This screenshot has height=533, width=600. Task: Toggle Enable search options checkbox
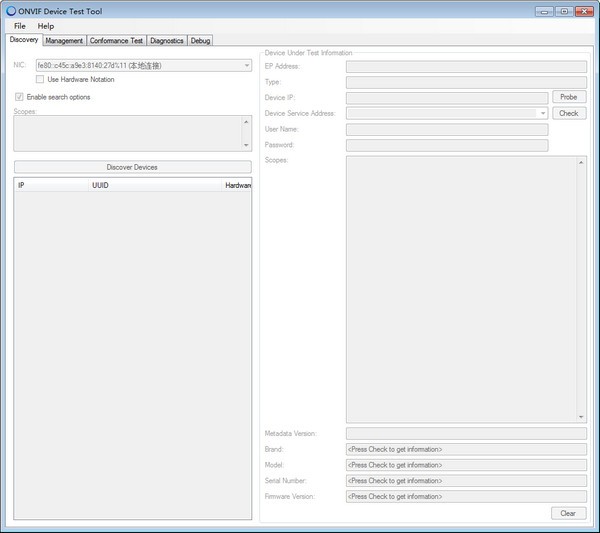pyautogui.click(x=19, y=97)
